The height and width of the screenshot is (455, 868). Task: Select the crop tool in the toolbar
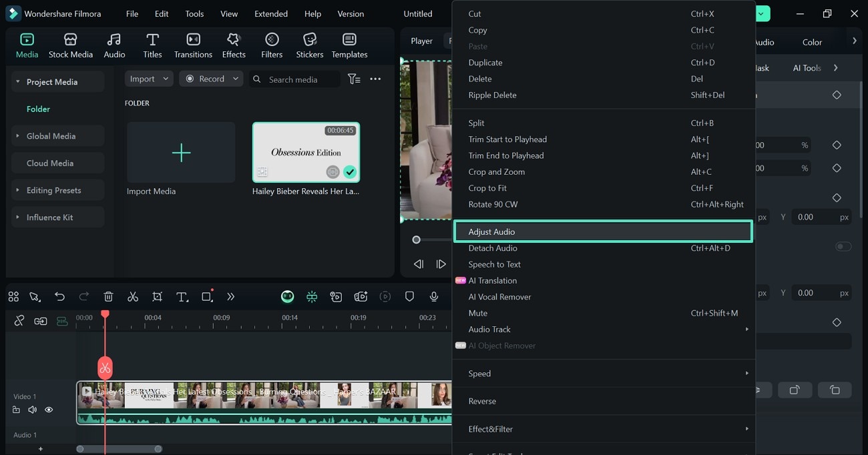[157, 296]
